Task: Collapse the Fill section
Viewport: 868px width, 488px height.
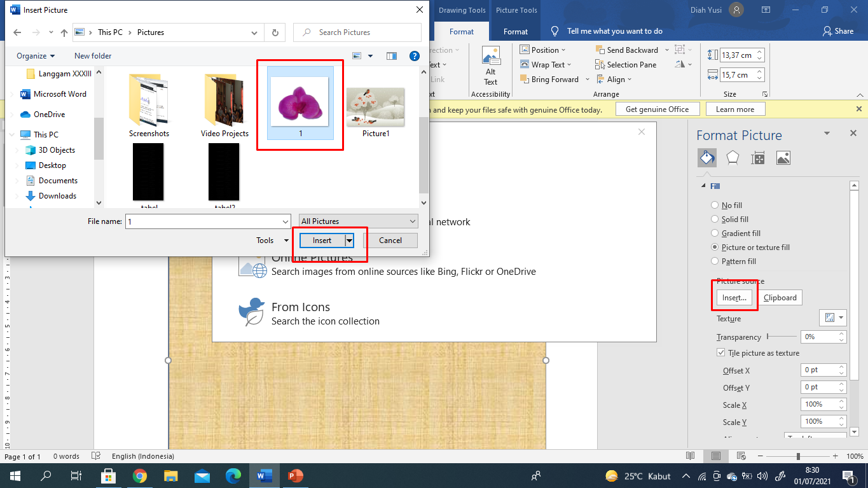Action: click(x=703, y=186)
